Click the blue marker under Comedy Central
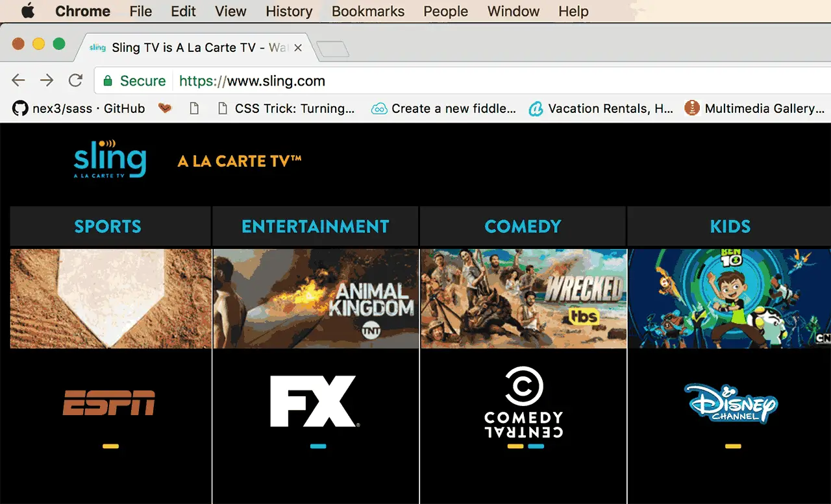 [x=536, y=446]
